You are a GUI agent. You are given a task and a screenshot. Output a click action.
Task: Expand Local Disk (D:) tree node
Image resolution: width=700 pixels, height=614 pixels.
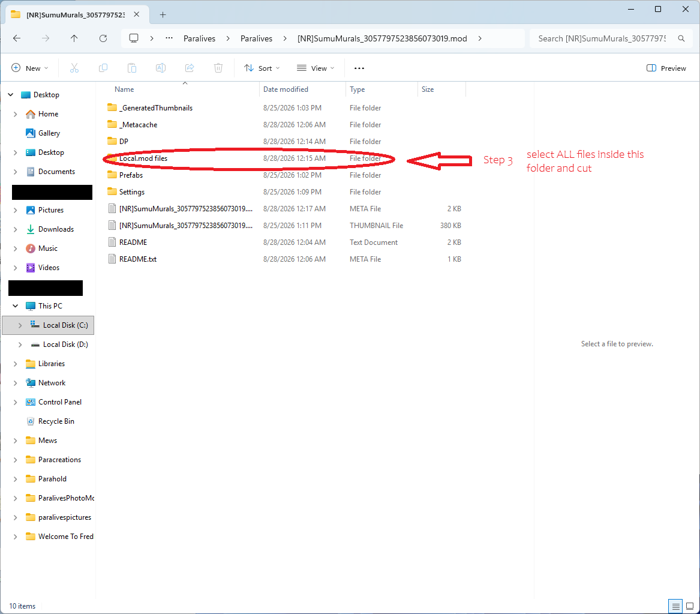(x=20, y=345)
